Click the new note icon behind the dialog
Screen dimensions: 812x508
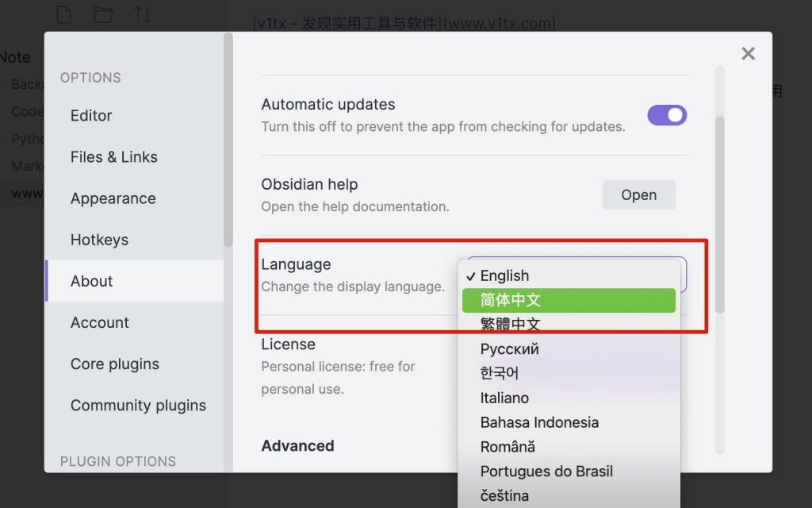coord(63,14)
